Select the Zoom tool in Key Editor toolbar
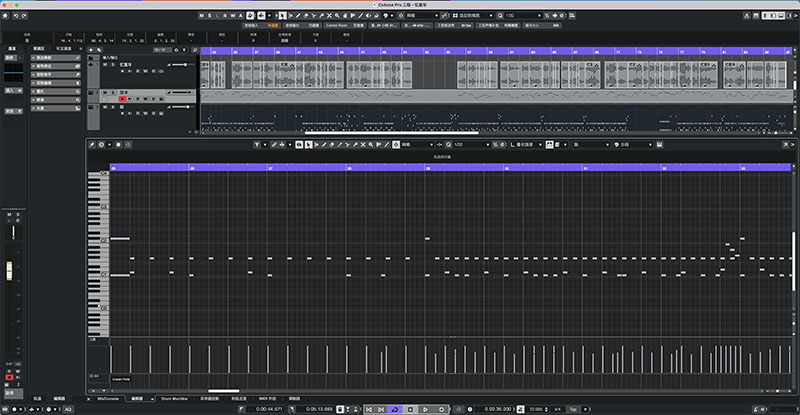Image resolution: width=800 pixels, height=415 pixels. [370, 145]
